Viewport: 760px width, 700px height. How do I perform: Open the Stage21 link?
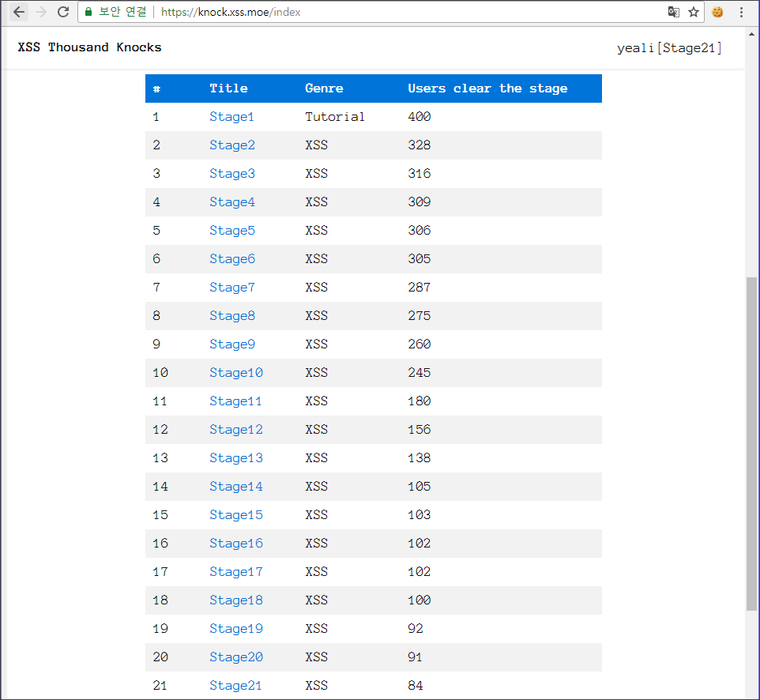click(235, 686)
